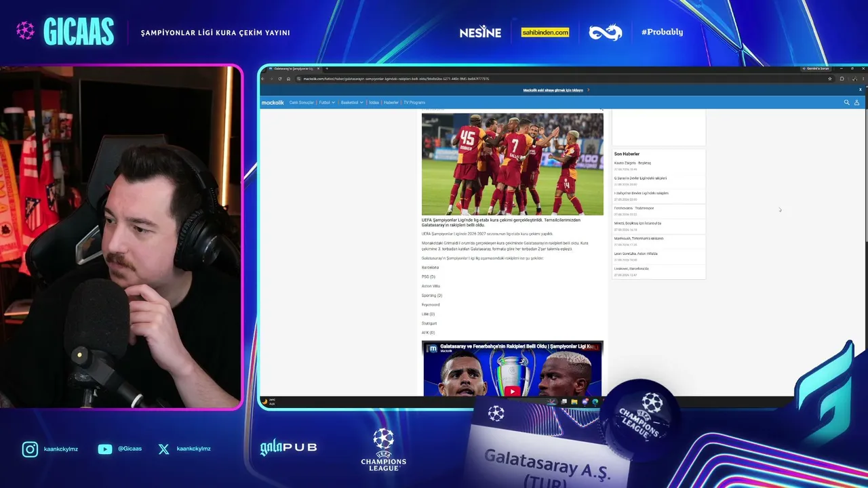The height and width of the screenshot is (488, 868).
Task: Open the Mackolik user account icon
Action: click(x=856, y=102)
